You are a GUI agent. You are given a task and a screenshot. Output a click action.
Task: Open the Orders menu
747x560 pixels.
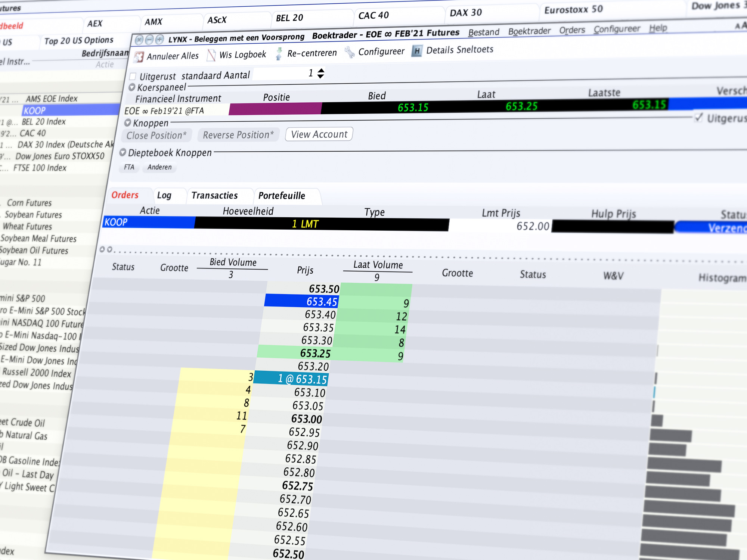572,30
